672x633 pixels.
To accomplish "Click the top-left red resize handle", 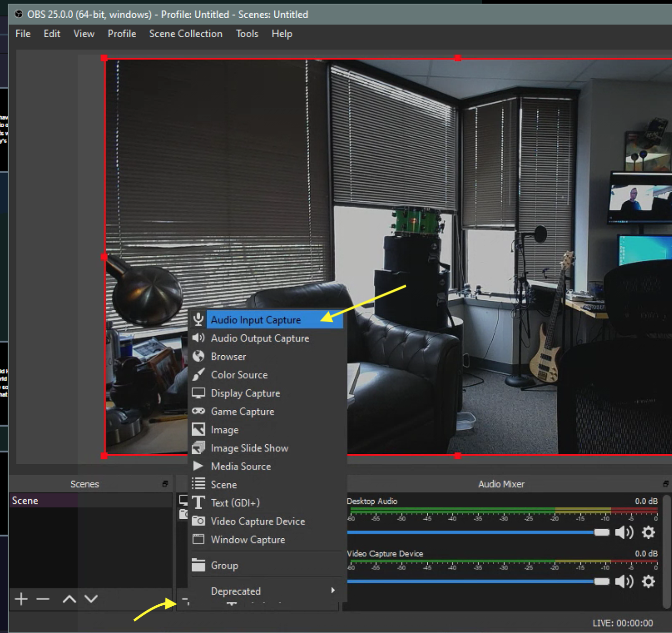I will [x=104, y=58].
